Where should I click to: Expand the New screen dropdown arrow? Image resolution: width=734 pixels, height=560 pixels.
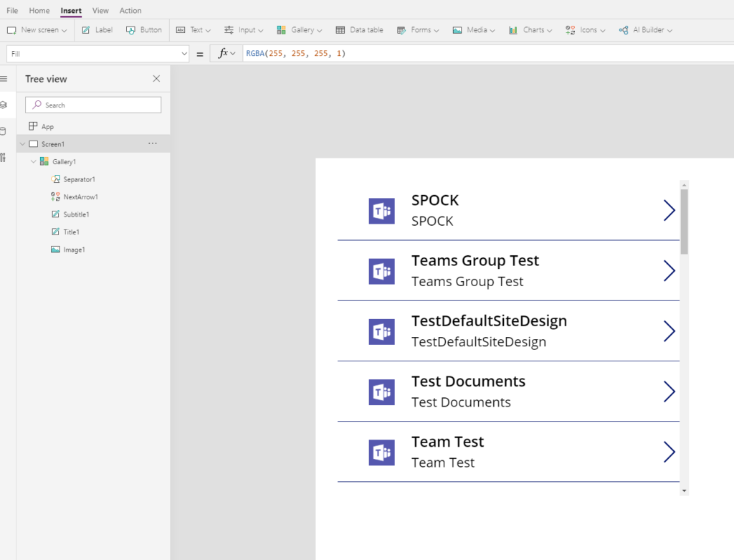[64, 30]
